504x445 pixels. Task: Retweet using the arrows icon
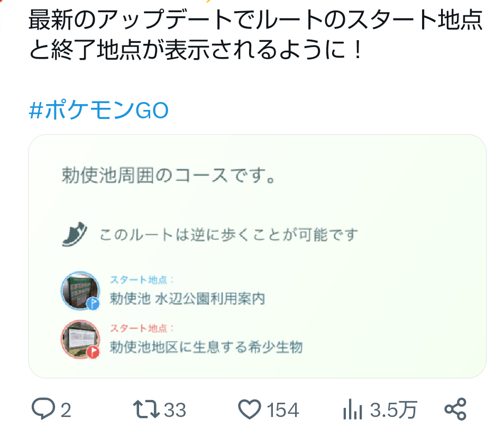(x=146, y=409)
